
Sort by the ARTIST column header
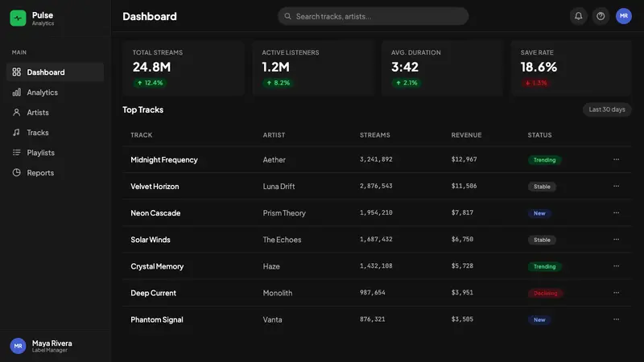click(274, 135)
